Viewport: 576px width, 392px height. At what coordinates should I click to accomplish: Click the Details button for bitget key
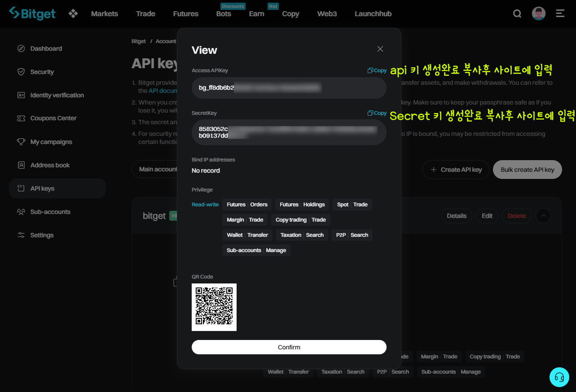pyautogui.click(x=457, y=216)
